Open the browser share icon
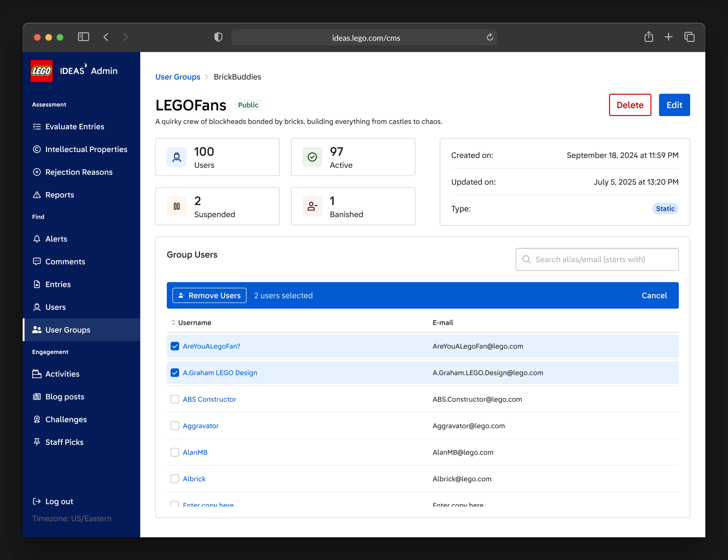The image size is (728, 560). pyautogui.click(x=649, y=37)
